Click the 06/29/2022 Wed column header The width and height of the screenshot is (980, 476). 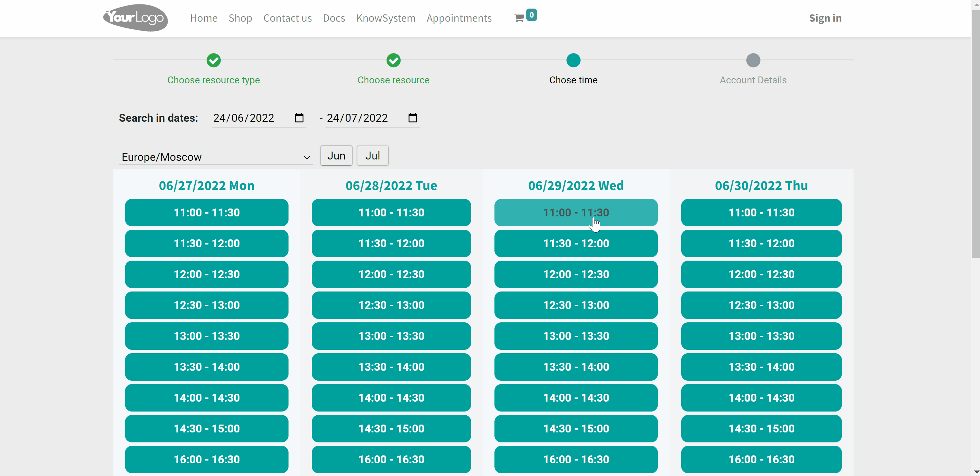click(576, 186)
